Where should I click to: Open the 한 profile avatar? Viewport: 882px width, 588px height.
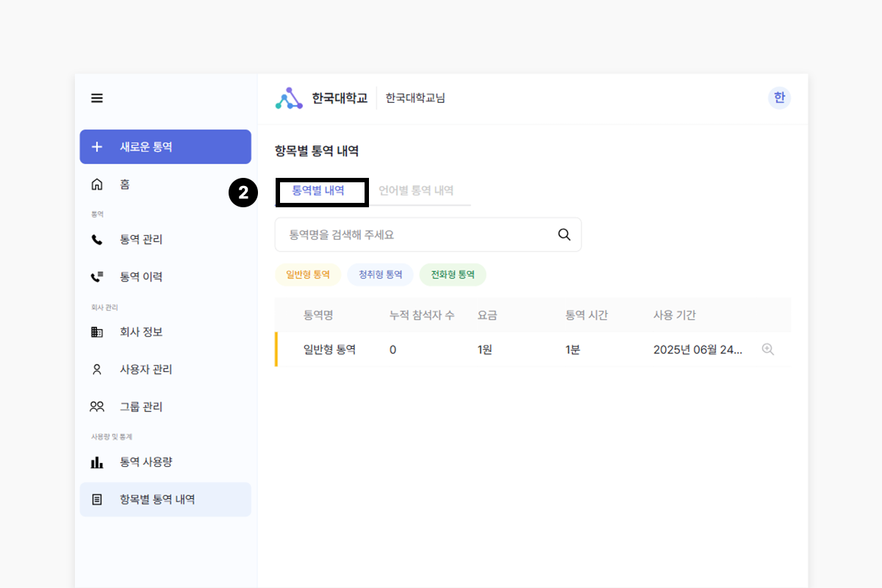(779, 98)
